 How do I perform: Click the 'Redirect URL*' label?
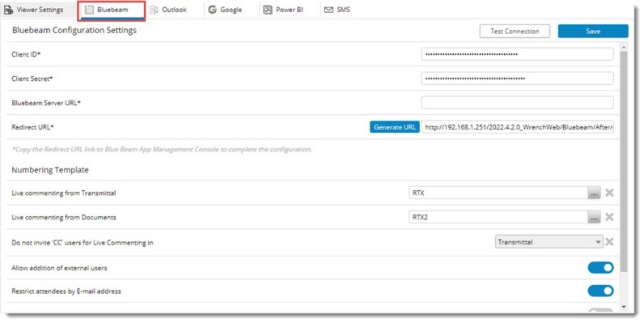[x=32, y=127]
